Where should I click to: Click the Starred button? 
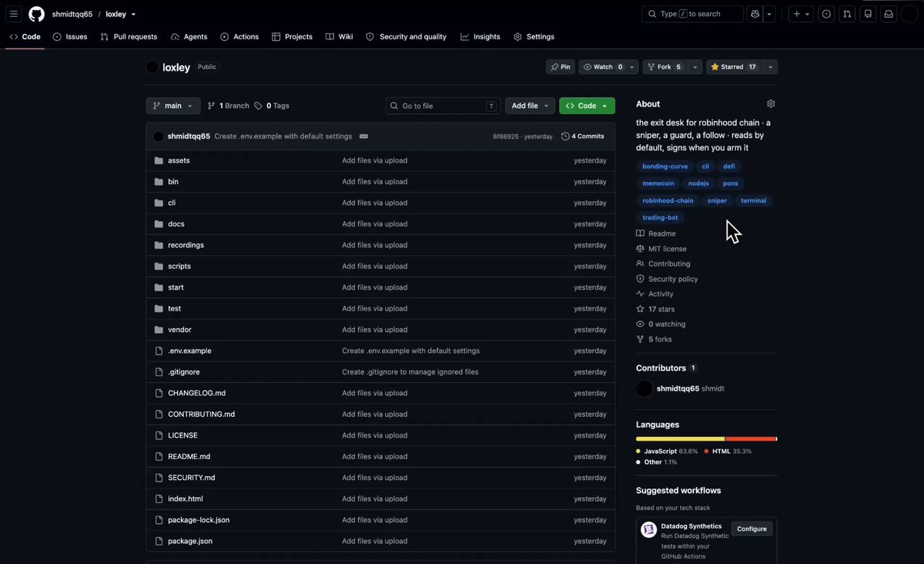click(734, 67)
